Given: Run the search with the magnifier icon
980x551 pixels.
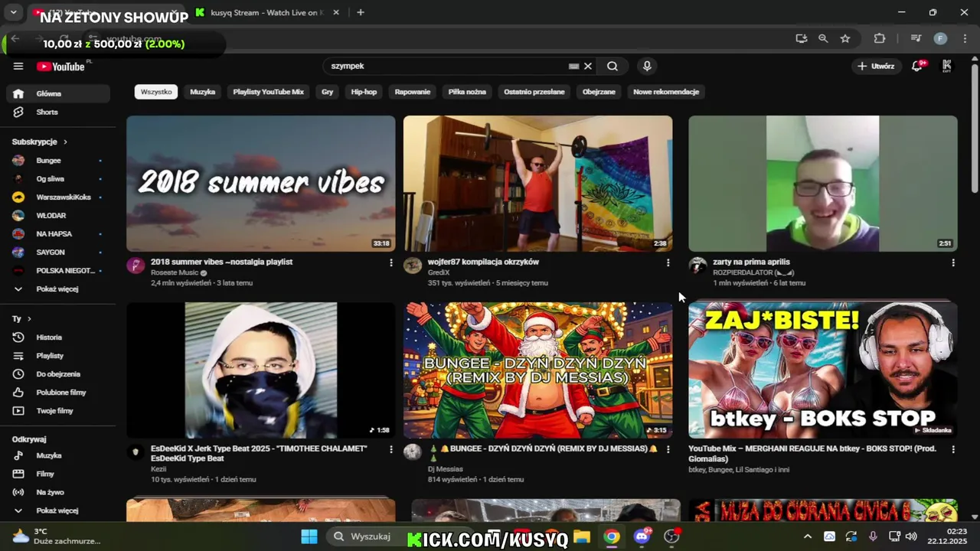Looking at the screenshot, I should pyautogui.click(x=612, y=66).
